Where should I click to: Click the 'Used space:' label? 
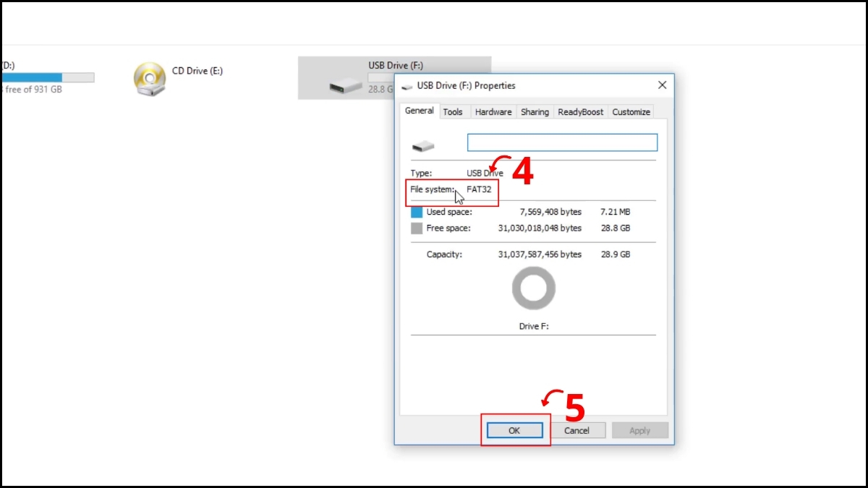pos(449,213)
